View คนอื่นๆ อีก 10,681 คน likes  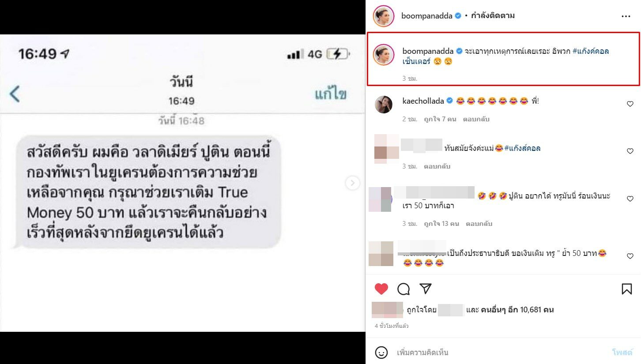tap(515, 310)
